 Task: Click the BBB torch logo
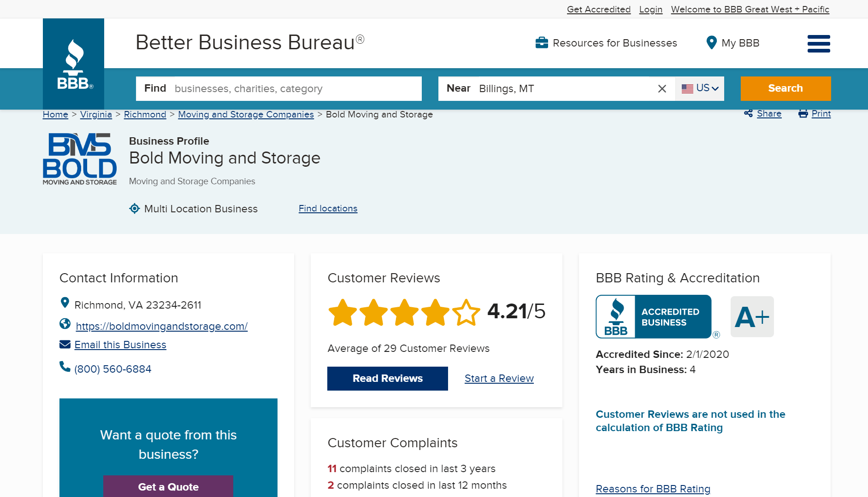pyautogui.click(x=74, y=64)
